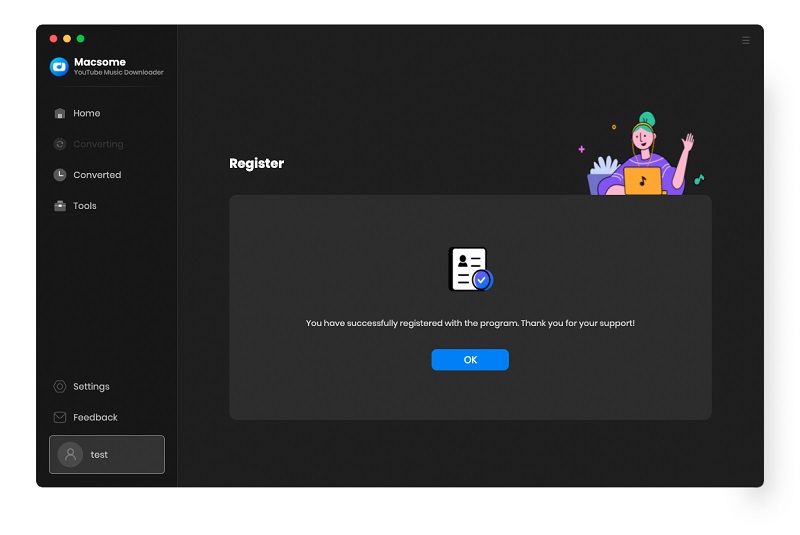Maximize the window with green button

coord(81,39)
